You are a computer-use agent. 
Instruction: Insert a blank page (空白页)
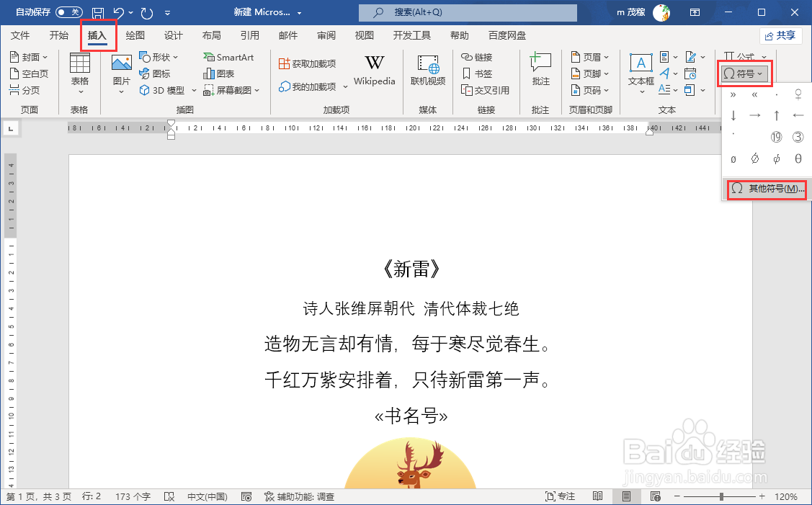tap(29, 73)
